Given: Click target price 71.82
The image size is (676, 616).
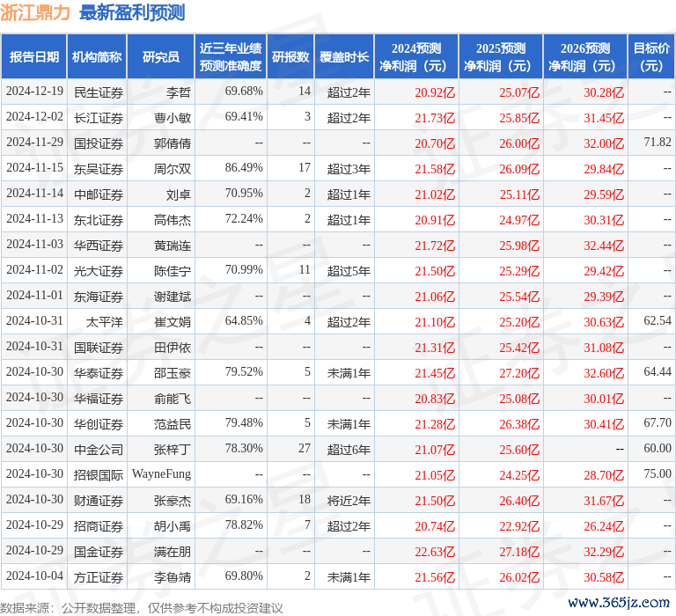Looking at the screenshot, I should pyautogui.click(x=658, y=143).
